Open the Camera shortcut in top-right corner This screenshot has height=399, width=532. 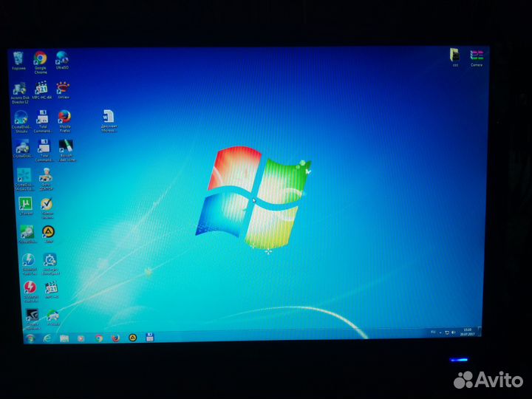click(477, 56)
